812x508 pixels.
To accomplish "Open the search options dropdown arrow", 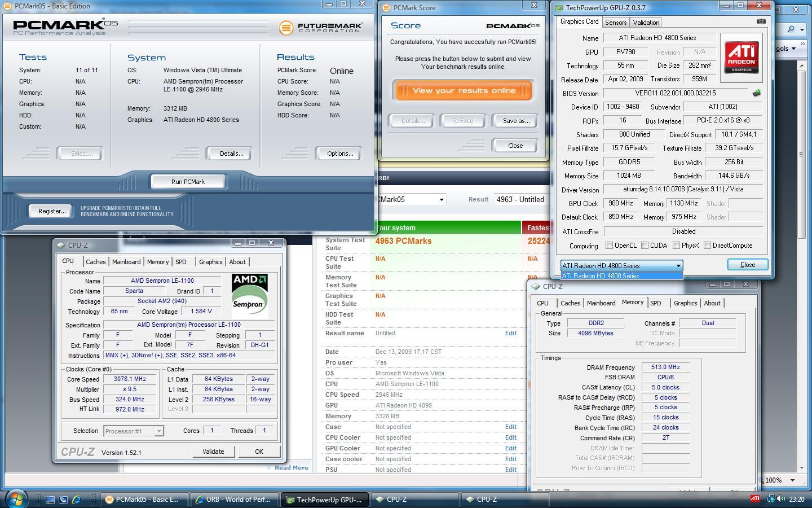I will click(x=802, y=29).
